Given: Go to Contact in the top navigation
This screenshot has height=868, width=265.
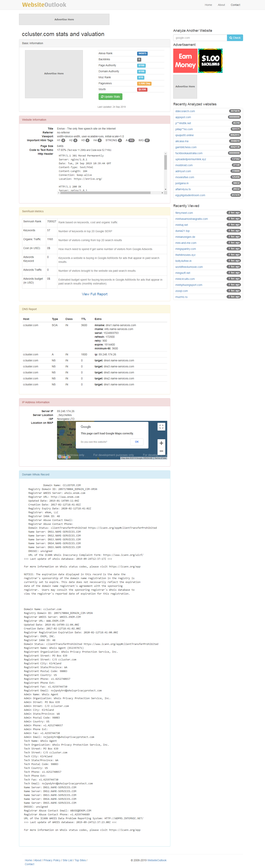Looking at the screenshot, I should (x=235, y=5).
